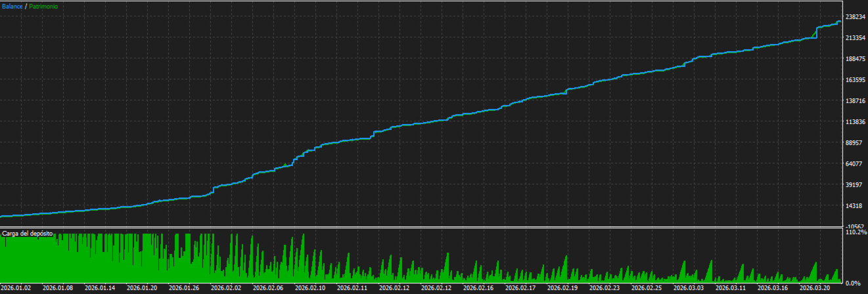Viewport: 868px width, 294px height.
Task: Click the 2026.02.11 date label
Action: tap(352, 287)
